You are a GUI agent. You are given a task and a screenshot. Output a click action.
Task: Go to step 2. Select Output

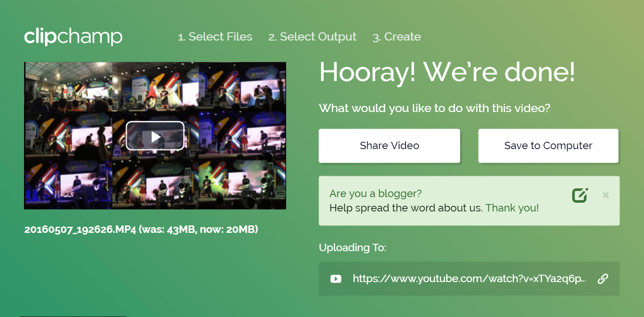point(312,37)
